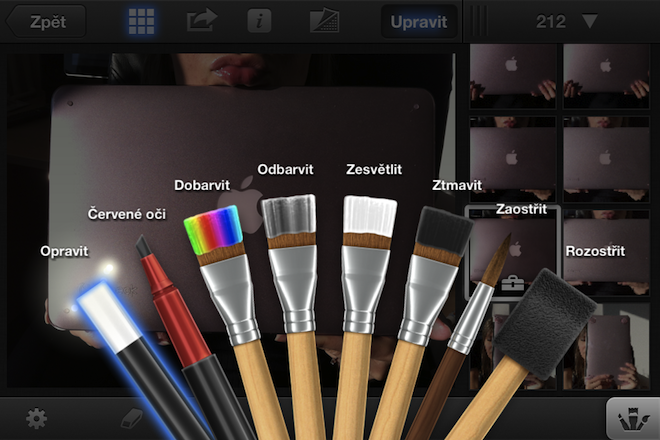Tap the Upravit button

tap(419, 21)
